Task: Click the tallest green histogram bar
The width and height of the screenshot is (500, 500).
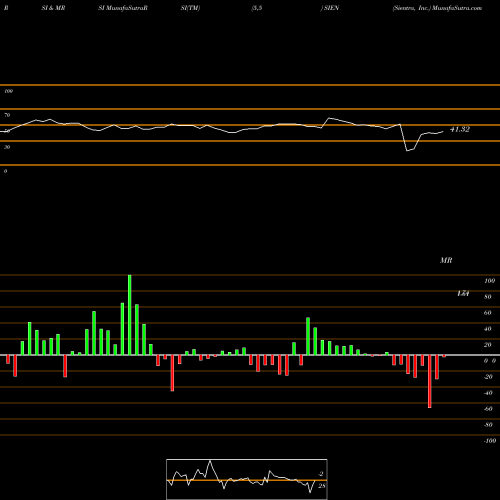Action: [130, 315]
